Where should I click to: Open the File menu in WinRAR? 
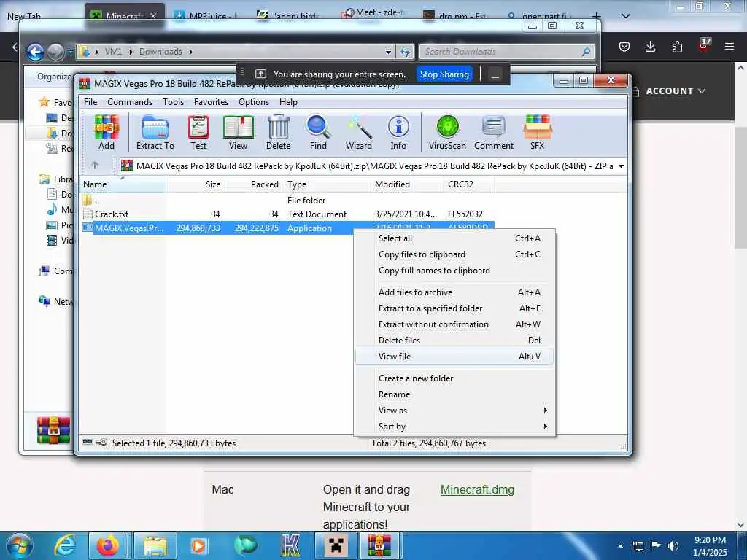click(x=90, y=102)
